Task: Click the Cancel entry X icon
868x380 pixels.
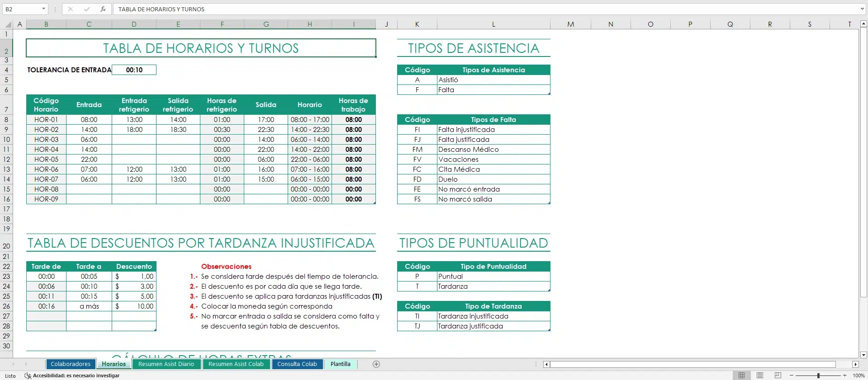Action: pos(71,9)
